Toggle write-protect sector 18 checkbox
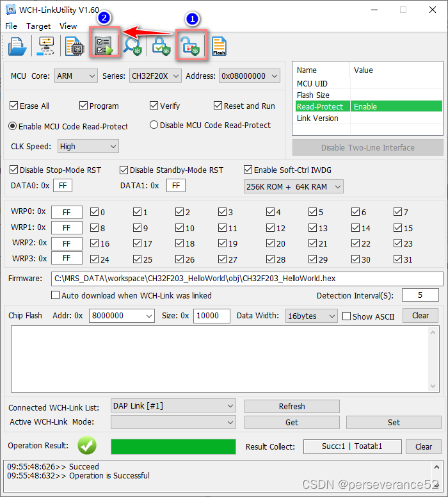Image resolution: width=448 pixels, height=497 pixels. pyautogui.click(x=179, y=243)
